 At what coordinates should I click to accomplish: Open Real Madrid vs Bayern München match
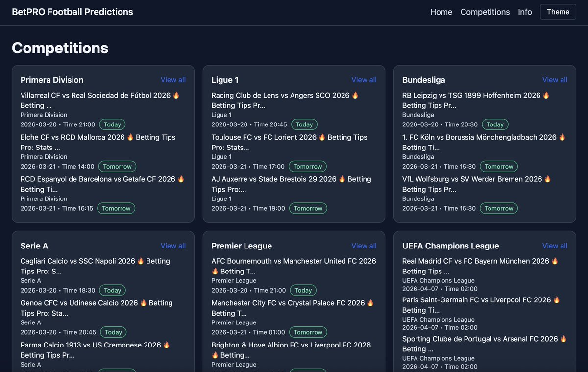tap(480, 266)
